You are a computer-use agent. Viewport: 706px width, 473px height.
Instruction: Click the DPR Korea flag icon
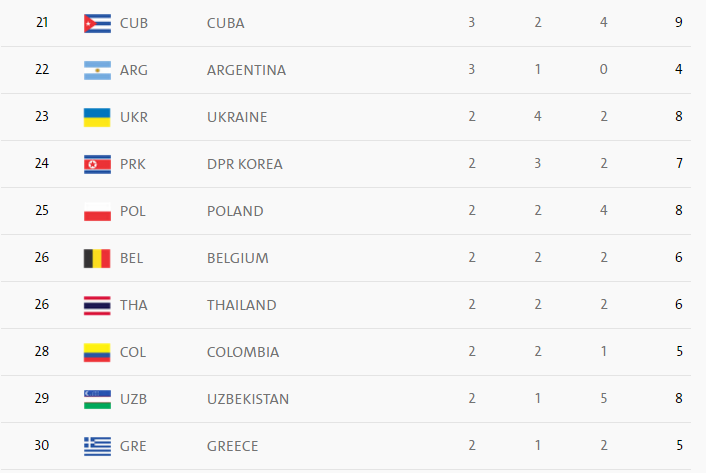point(96,164)
